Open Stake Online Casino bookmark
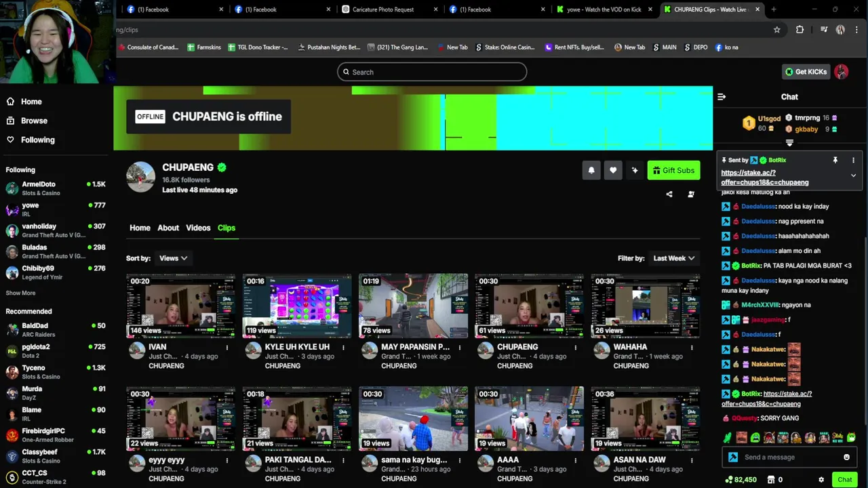 505,47
